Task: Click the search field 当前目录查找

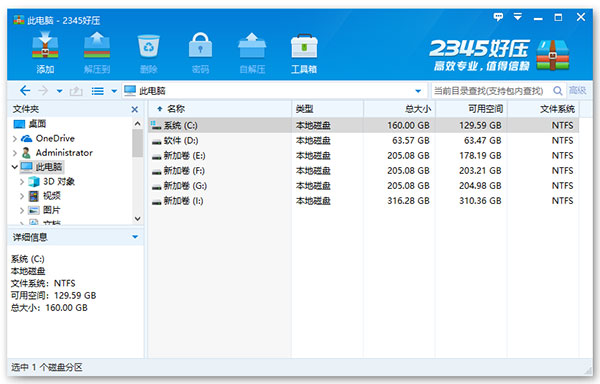Action: tap(491, 91)
